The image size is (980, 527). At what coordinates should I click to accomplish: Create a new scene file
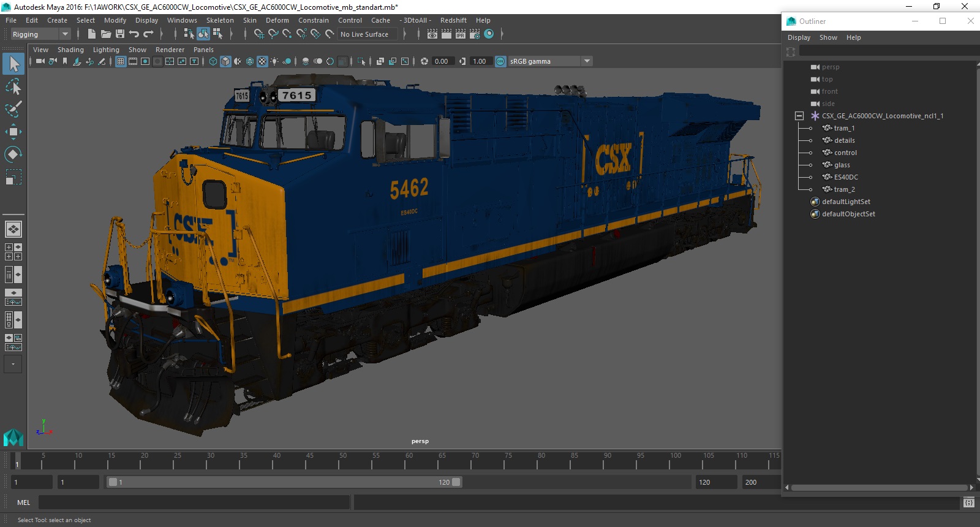tap(91, 34)
